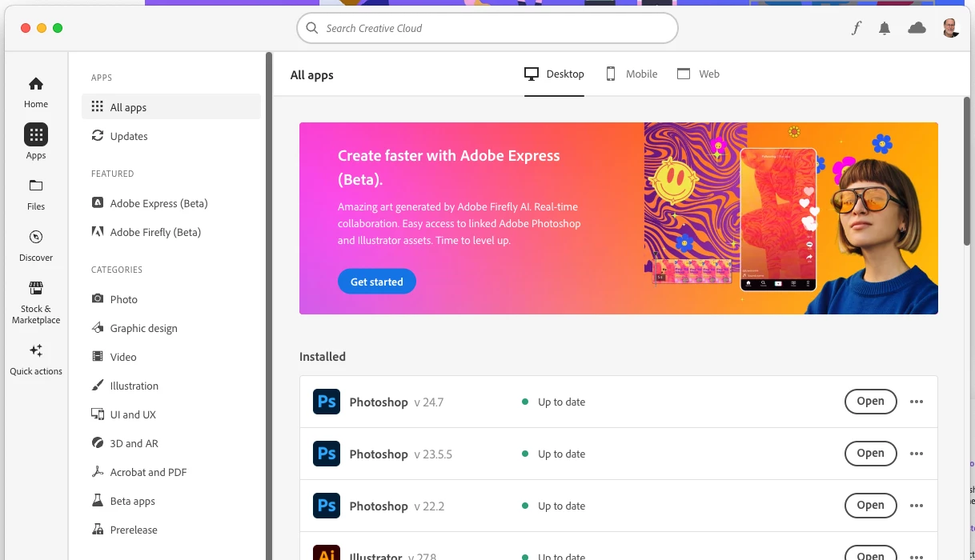Image resolution: width=975 pixels, height=560 pixels.
Task: Open more options for Photoshop v 23.5.5
Action: [917, 454]
